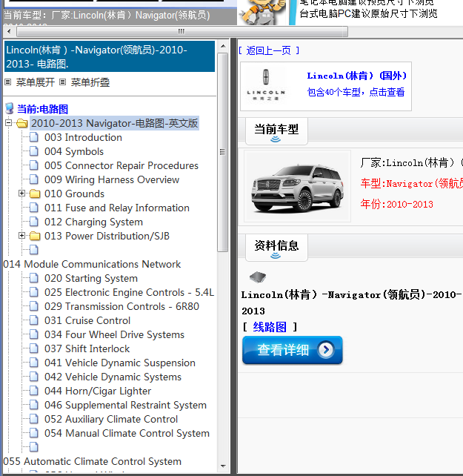This screenshot has height=476, width=463.
Task: Click document icon for 005 Connector Repair Procedures
Action: pos(34,165)
